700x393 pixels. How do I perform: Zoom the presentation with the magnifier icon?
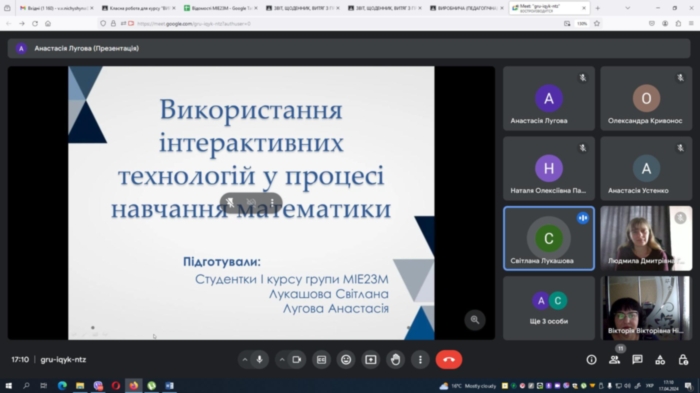[x=475, y=320]
